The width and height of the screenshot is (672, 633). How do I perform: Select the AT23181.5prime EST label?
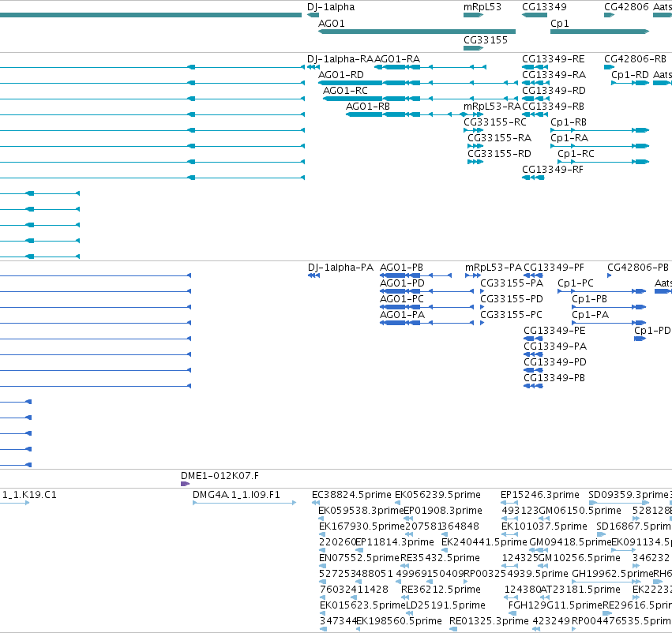(580, 590)
